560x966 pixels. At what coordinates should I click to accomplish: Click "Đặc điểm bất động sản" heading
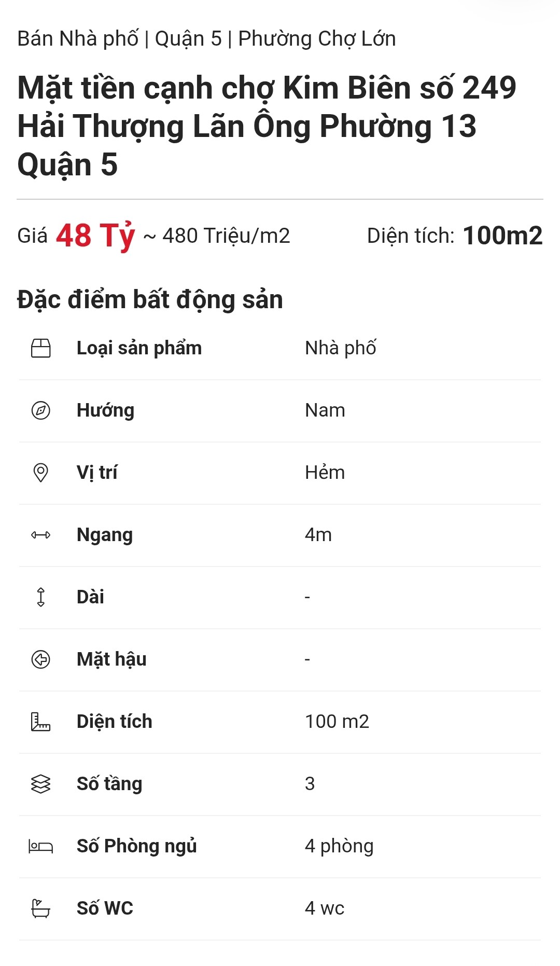[x=150, y=300]
